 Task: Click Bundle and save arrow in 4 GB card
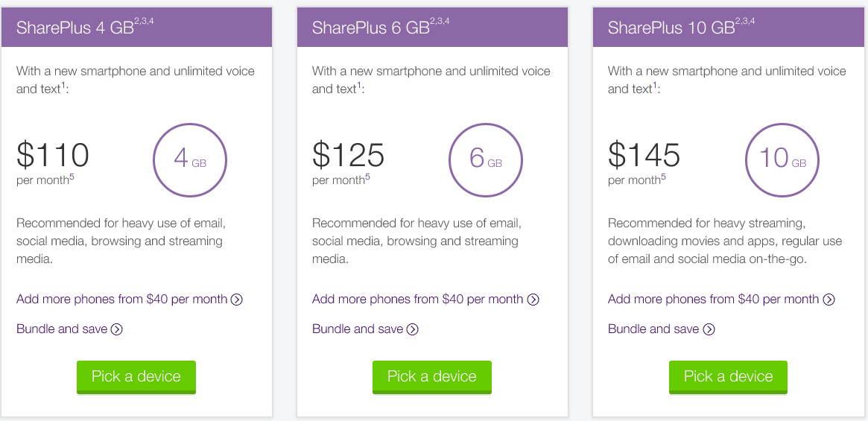117,329
